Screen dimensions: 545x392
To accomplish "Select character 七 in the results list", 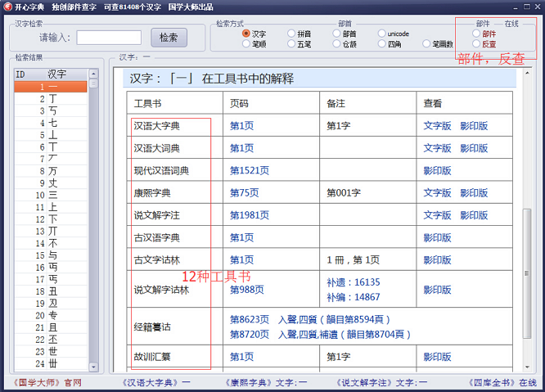I will (x=52, y=123).
